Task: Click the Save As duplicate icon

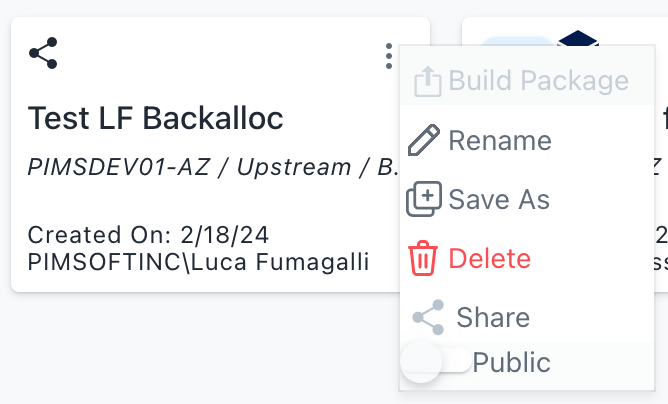Action: tap(424, 199)
